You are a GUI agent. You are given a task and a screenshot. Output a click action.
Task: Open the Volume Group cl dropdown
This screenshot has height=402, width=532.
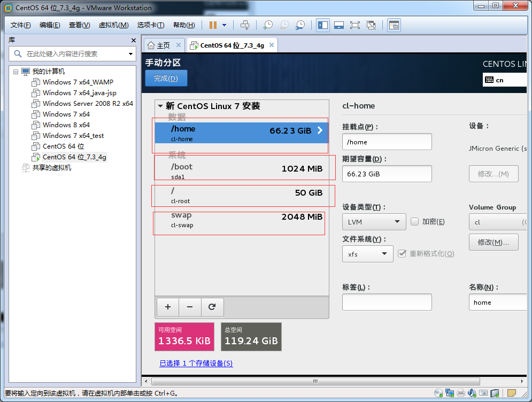click(498, 222)
